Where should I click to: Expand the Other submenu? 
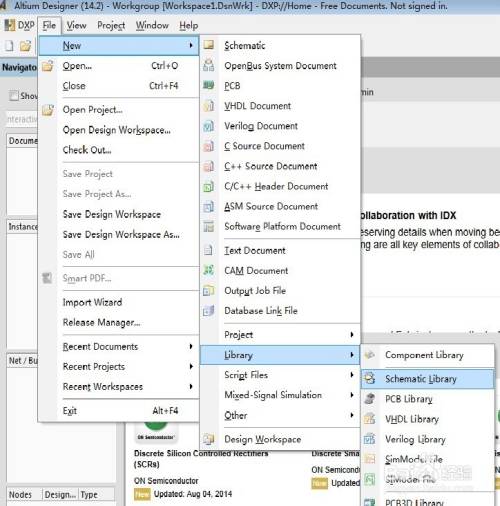coord(352,415)
